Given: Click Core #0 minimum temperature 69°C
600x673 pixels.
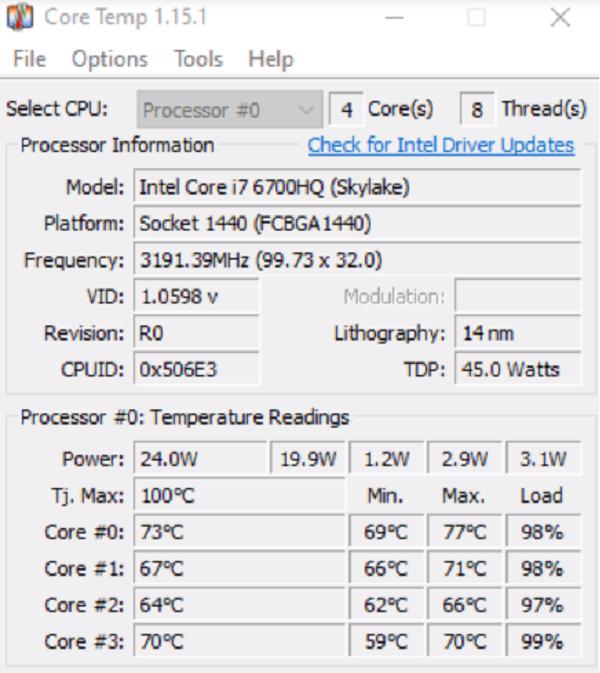Looking at the screenshot, I should click(386, 532).
